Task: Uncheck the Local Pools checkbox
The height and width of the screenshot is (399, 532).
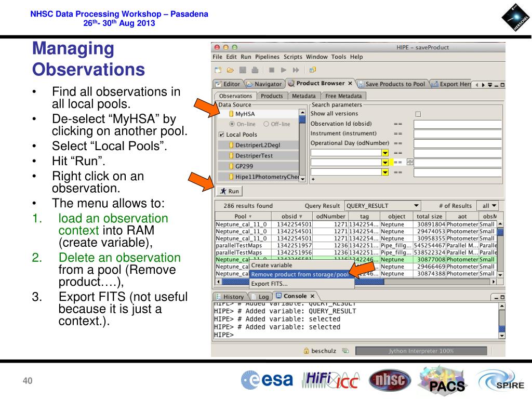Action: (x=221, y=135)
